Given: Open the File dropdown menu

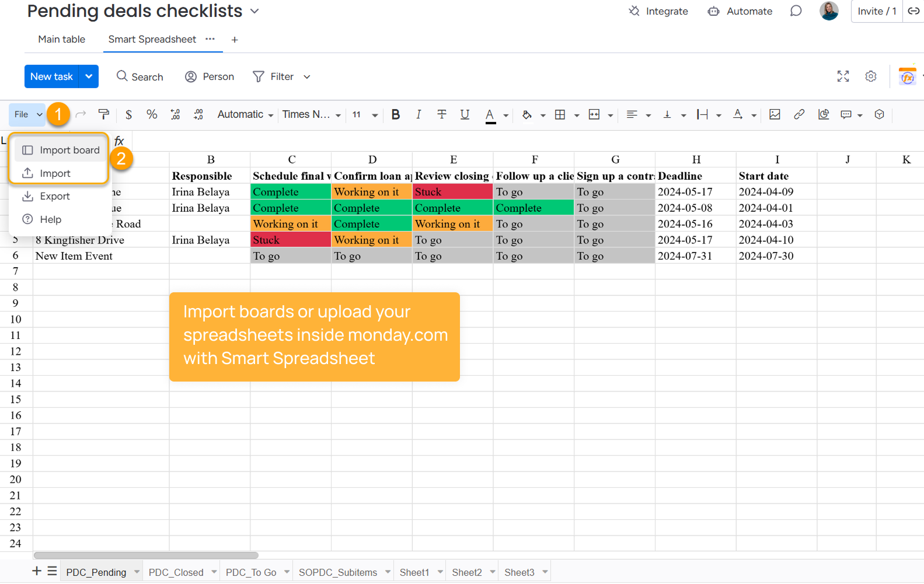Looking at the screenshot, I should 28,114.
